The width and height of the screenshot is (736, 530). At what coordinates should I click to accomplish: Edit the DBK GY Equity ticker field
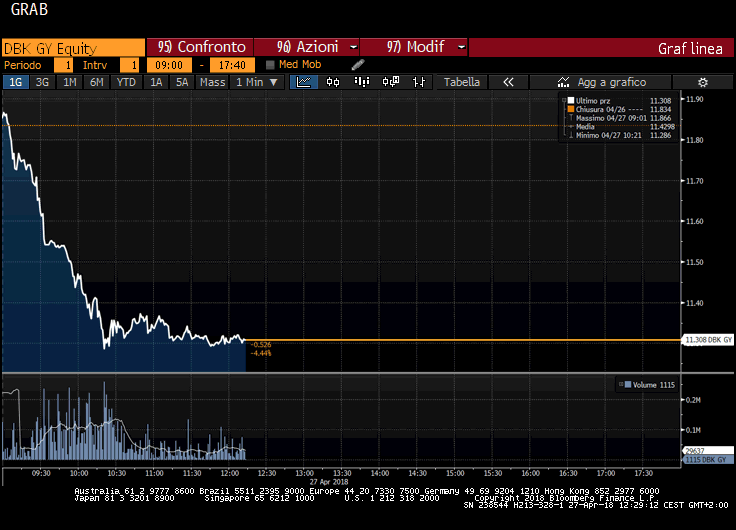pyautogui.click(x=73, y=48)
